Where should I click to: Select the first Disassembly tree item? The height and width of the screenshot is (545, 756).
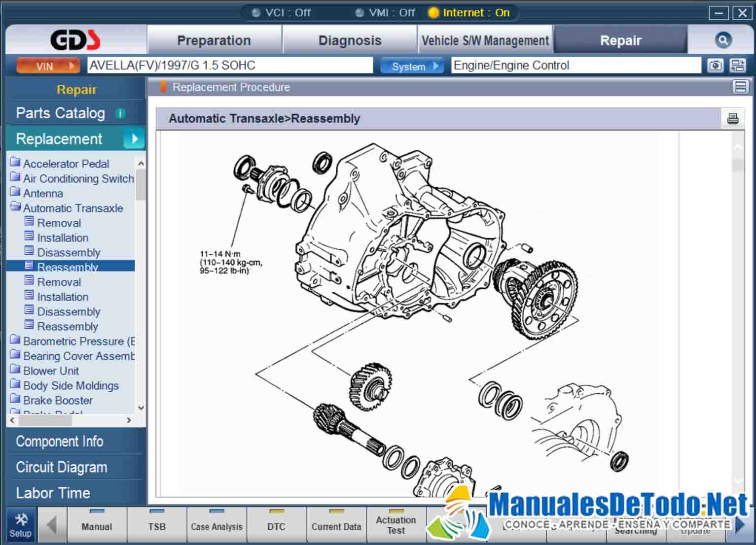69,252
